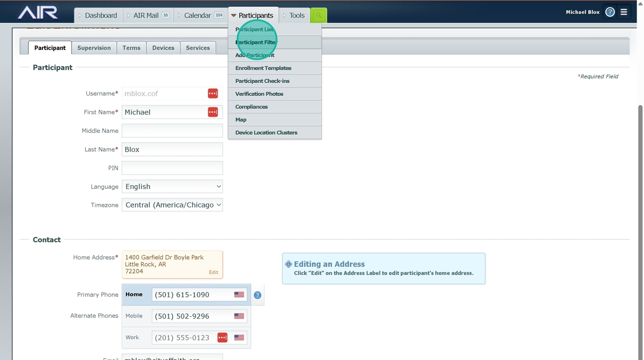Click the red icon in Work phone field
The image size is (644, 360).
tap(222, 338)
